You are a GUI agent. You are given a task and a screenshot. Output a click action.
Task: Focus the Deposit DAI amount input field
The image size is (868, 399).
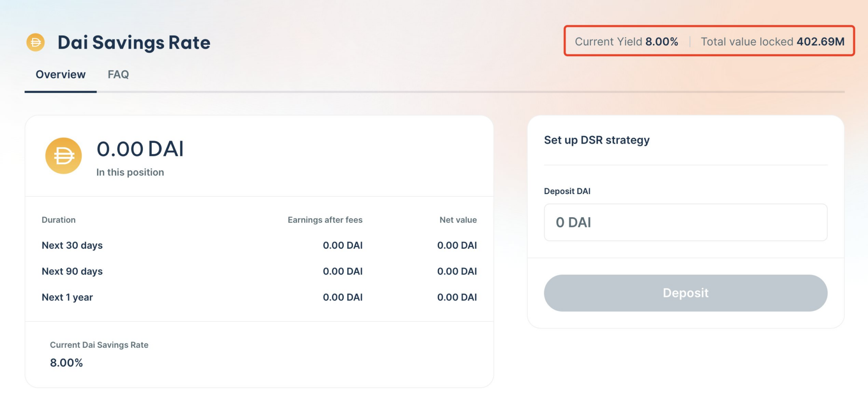pyautogui.click(x=685, y=222)
